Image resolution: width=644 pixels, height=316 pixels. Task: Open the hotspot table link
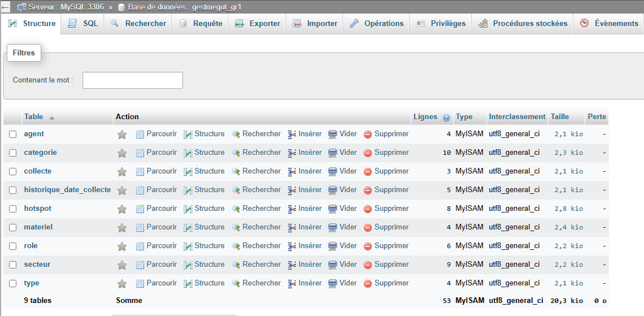click(x=38, y=209)
